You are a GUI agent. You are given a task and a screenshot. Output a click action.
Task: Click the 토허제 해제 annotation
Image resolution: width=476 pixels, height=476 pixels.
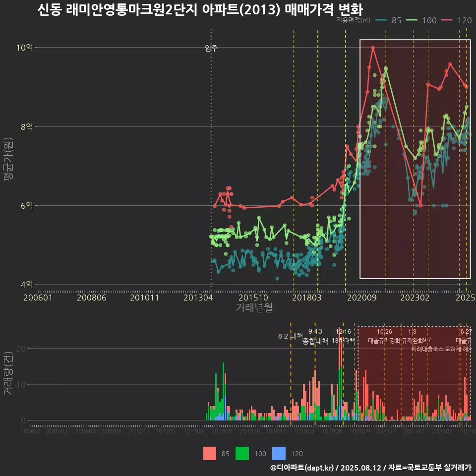[x=458, y=349]
